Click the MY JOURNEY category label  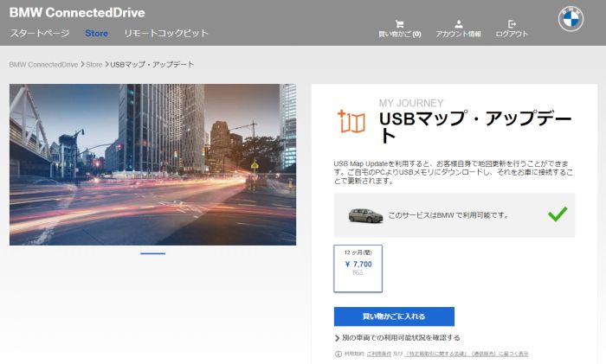(x=411, y=103)
